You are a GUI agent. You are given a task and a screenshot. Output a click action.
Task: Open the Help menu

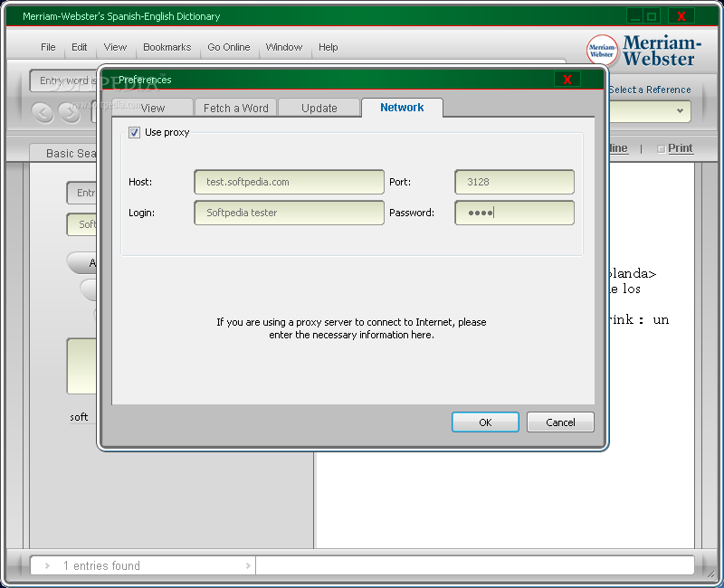[328, 47]
